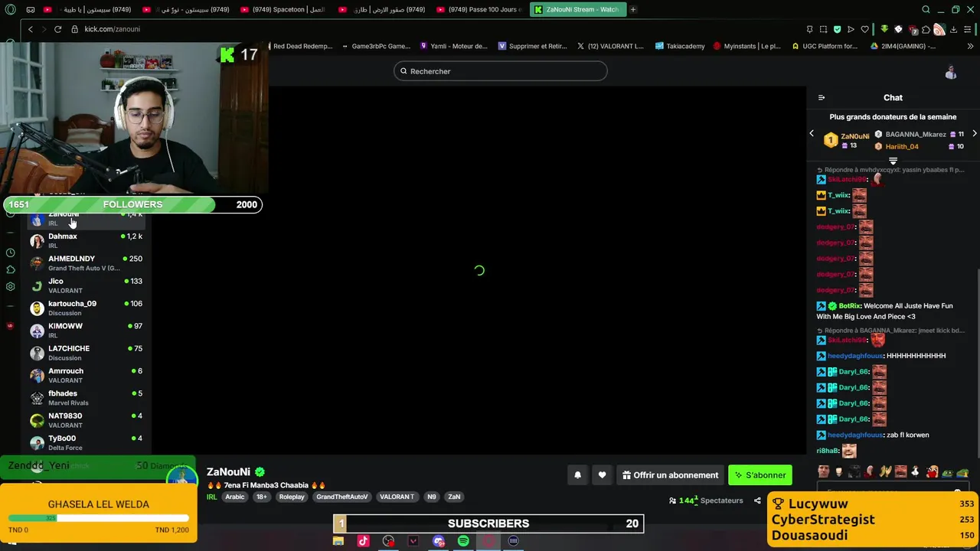Click BotRix username in chat
Image resolution: width=980 pixels, height=551 pixels.
pyautogui.click(x=849, y=306)
